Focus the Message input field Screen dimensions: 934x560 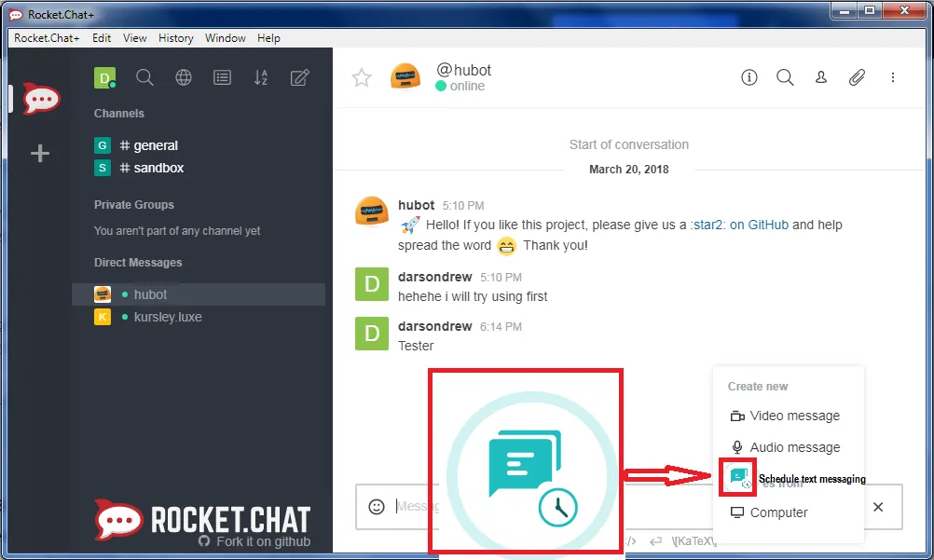click(628, 506)
